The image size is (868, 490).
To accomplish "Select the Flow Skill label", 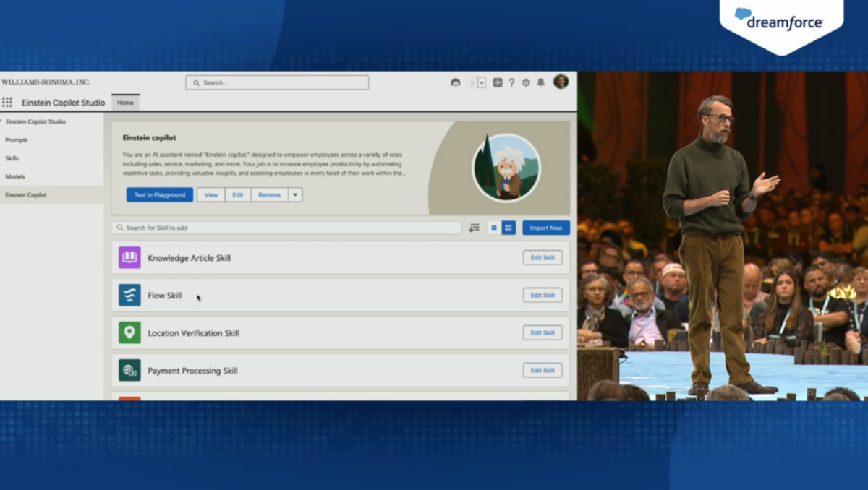I will click(x=165, y=296).
